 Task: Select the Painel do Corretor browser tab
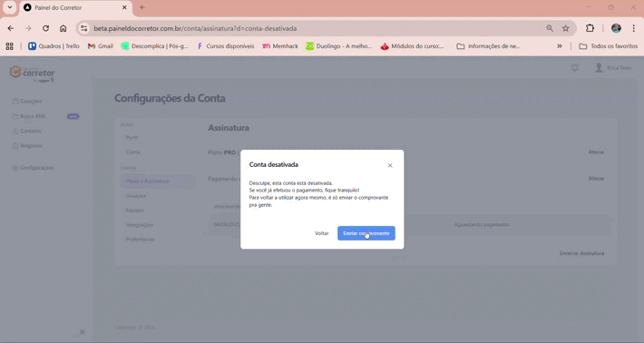click(75, 8)
